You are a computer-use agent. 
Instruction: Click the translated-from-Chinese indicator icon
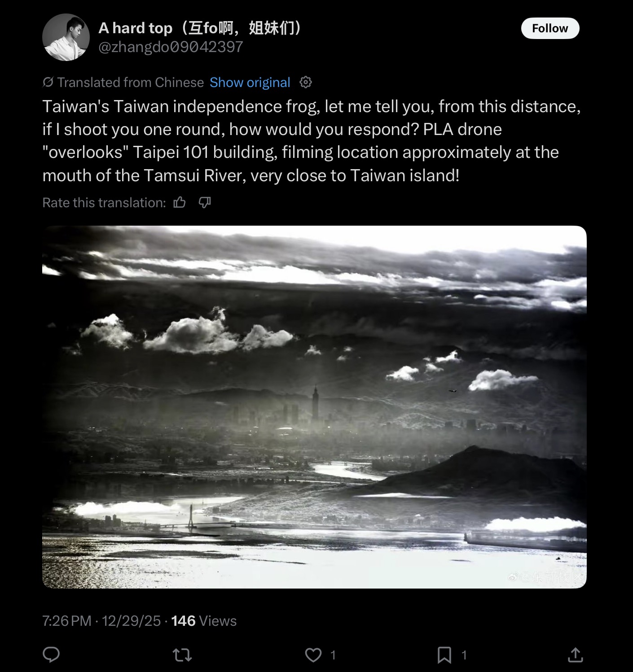coord(48,82)
